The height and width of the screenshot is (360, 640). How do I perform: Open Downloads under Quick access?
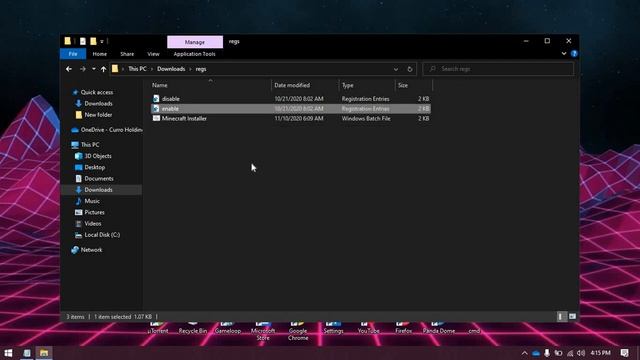click(98, 104)
